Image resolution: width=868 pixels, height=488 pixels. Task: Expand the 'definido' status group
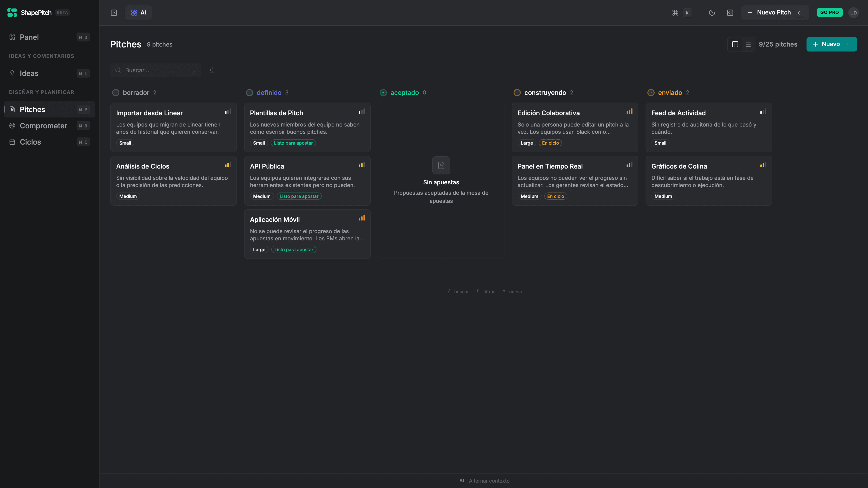(269, 93)
